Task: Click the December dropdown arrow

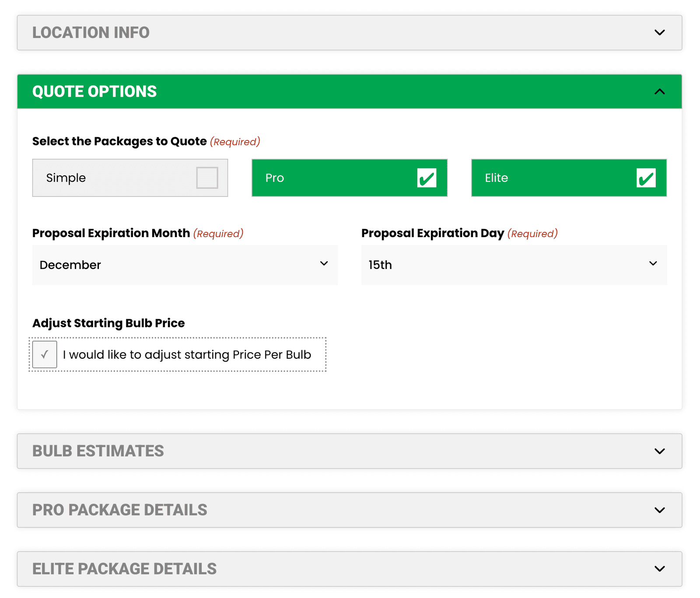Action: pos(324,263)
